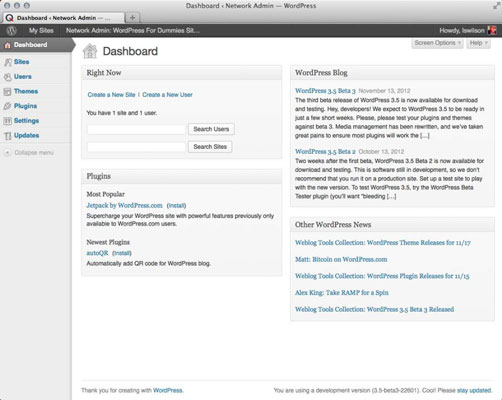Image resolution: width=502 pixels, height=400 pixels.
Task: Open the Sites menu item
Action: pyautogui.click(x=21, y=62)
